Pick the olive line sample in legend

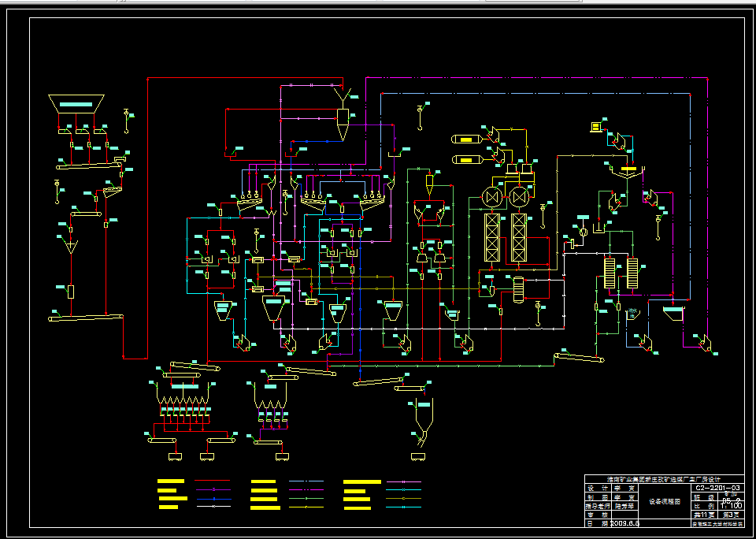(x=403, y=499)
